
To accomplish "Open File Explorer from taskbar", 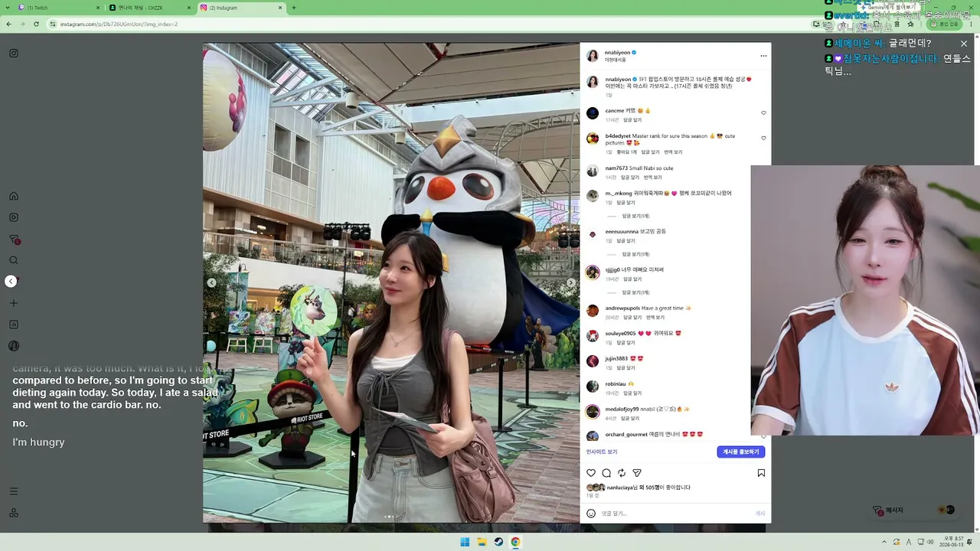I will 482,542.
